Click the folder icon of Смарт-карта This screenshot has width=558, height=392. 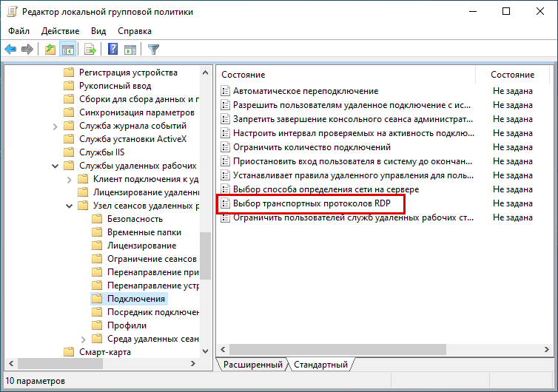69,352
